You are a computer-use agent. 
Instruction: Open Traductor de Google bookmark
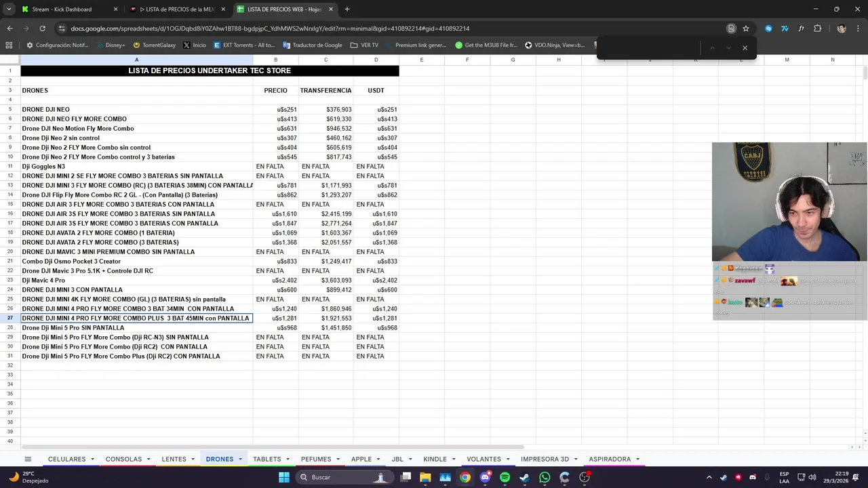(x=313, y=45)
